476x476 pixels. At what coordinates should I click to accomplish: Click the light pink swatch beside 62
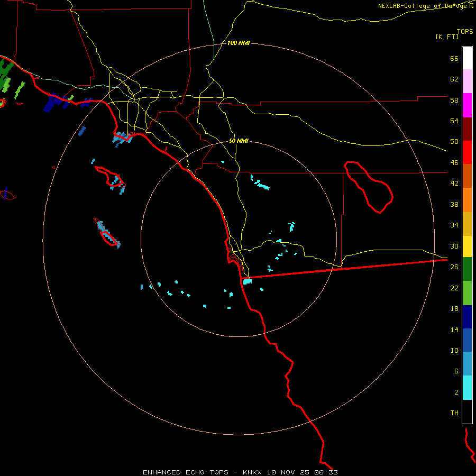pos(467,81)
